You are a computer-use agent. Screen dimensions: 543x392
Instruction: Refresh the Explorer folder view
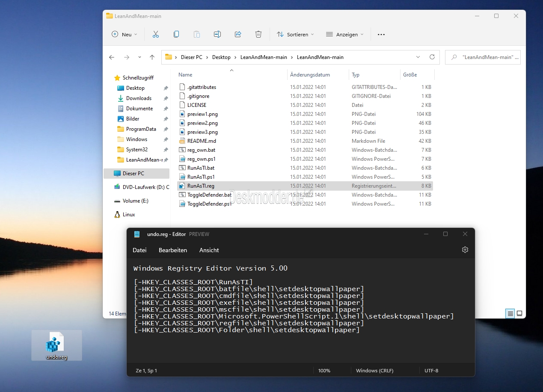coord(432,57)
